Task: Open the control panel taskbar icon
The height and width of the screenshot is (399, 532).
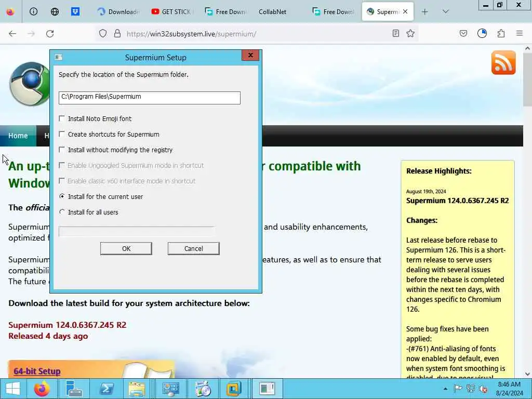Action: coord(170,389)
